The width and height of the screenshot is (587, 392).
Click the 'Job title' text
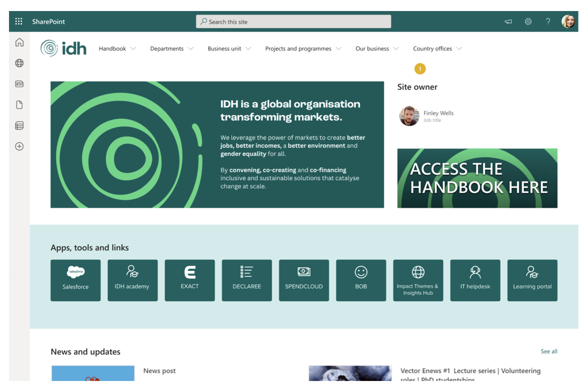pyautogui.click(x=432, y=120)
